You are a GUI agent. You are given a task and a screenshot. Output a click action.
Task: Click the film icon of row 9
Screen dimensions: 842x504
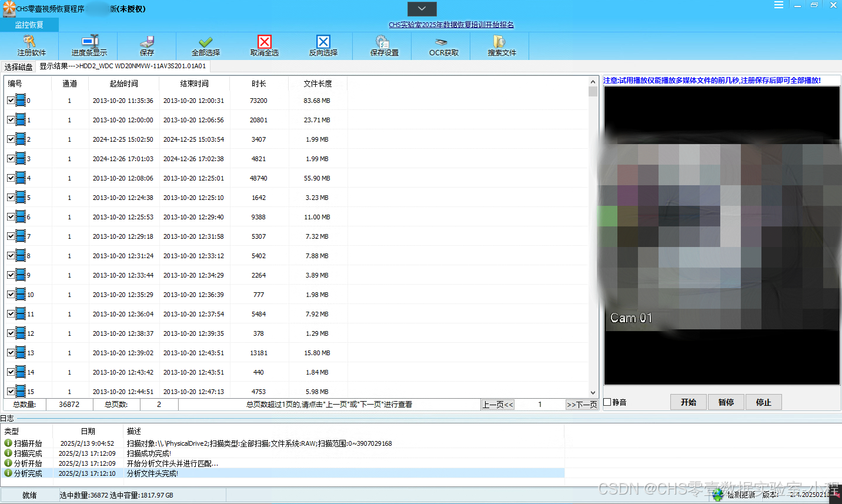[x=21, y=275]
